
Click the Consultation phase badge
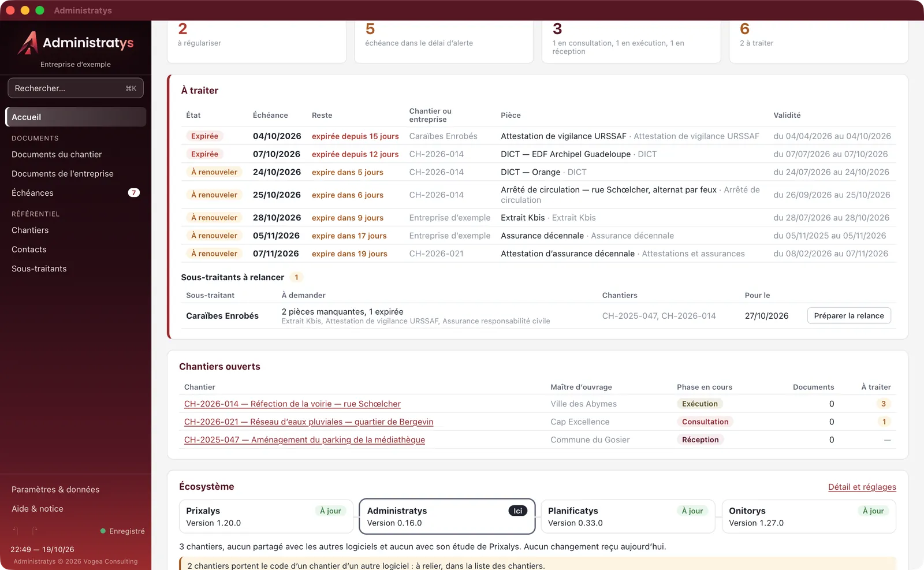[705, 422]
